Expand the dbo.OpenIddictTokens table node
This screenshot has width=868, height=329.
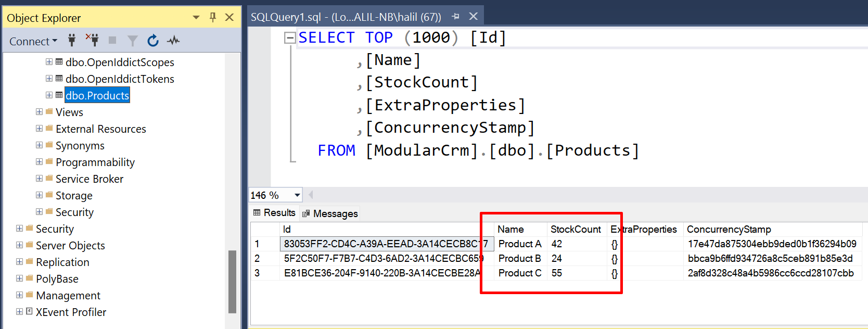pyautogui.click(x=49, y=79)
